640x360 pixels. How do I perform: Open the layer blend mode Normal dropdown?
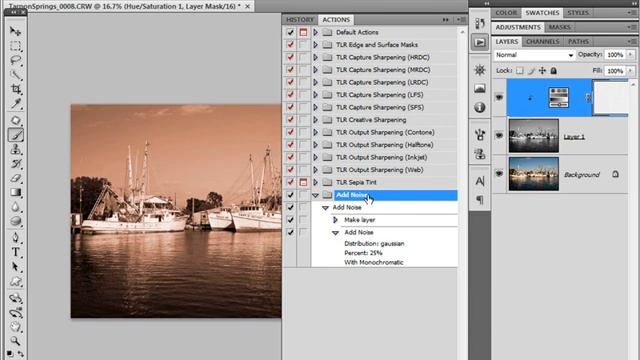pos(534,55)
